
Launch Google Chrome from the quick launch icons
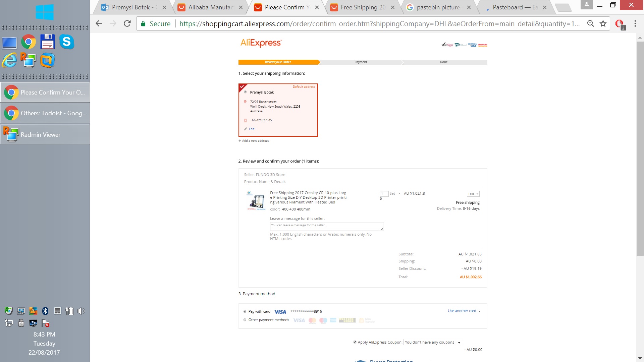click(29, 42)
